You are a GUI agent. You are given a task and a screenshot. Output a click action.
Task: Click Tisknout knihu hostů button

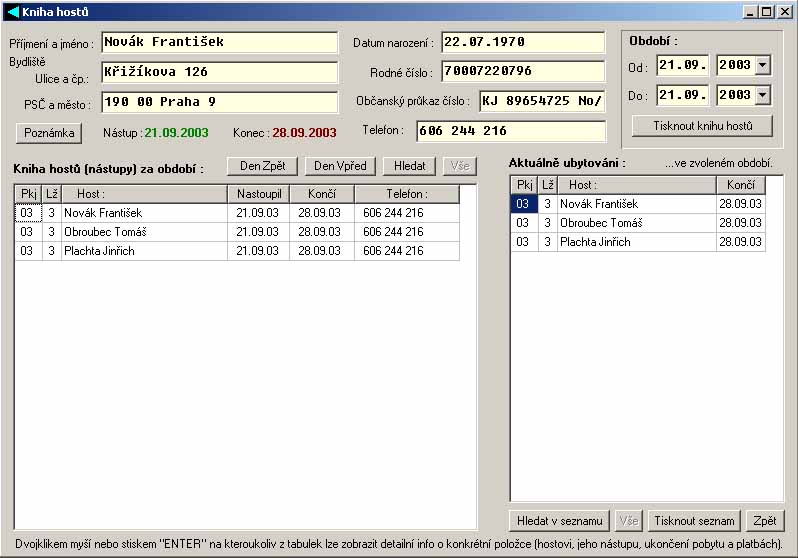click(702, 126)
